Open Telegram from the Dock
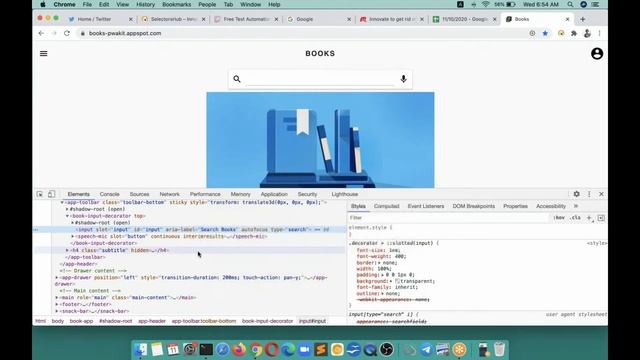The height and width of the screenshot is (360, 640). [426, 350]
